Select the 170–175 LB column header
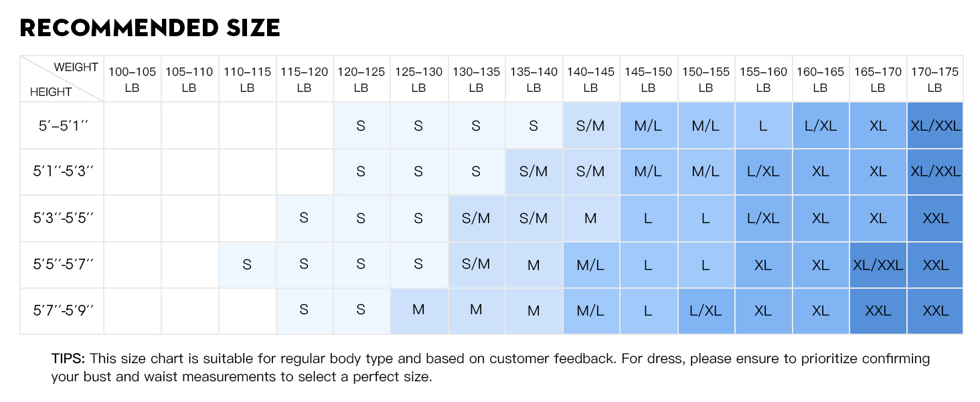Viewport: 980px width, 402px height. click(x=935, y=79)
